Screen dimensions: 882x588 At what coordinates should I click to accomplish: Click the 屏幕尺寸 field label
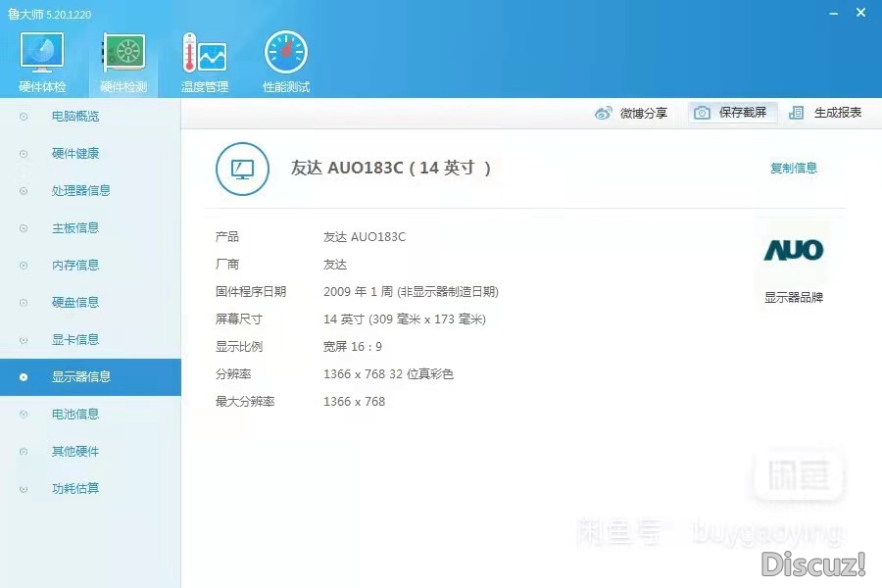(239, 319)
